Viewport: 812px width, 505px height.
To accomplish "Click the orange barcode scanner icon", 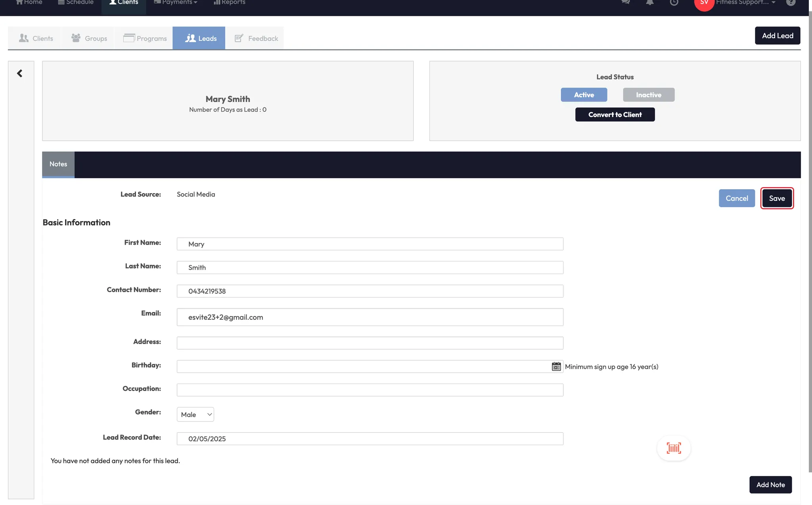I will (674, 448).
